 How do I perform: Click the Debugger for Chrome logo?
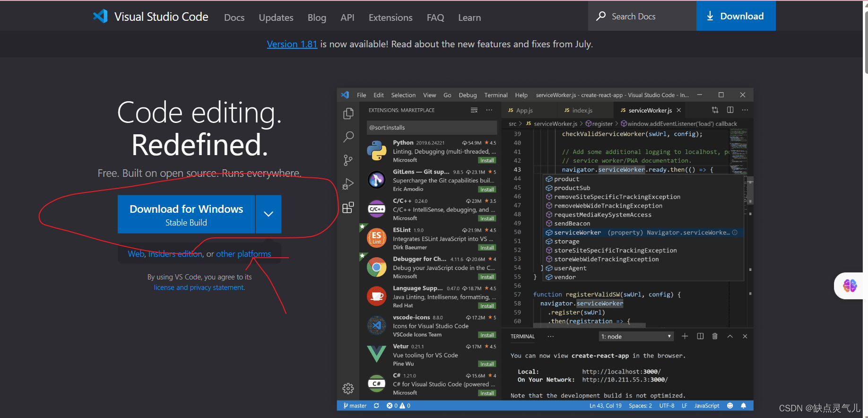pyautogui.click(x=377, y=267)
